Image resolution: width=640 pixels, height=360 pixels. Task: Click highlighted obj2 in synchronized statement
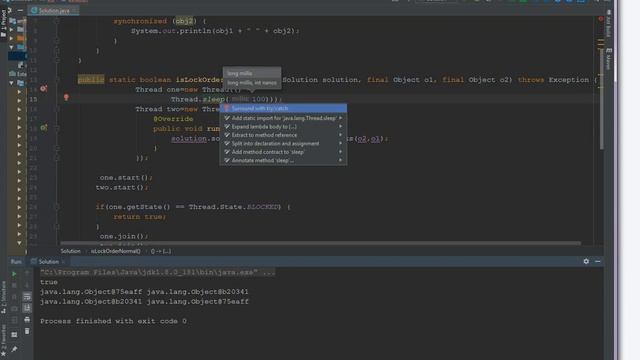(x=184, y=21)
